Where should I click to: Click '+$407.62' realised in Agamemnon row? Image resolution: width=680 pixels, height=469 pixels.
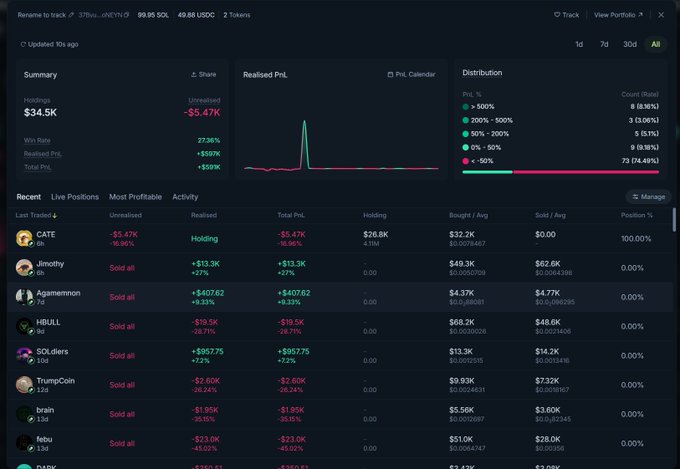click(x=208, y=293)
